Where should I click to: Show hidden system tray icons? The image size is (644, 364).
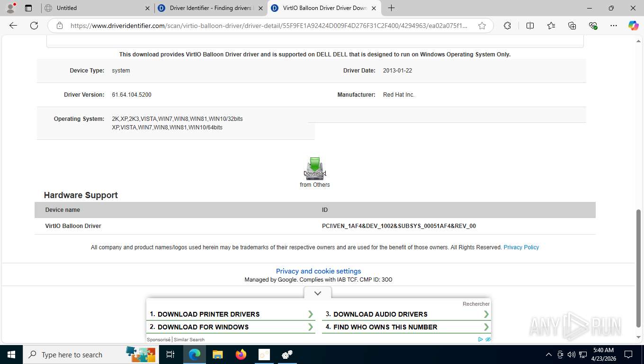pyautogui.click(x=549, y=355)
